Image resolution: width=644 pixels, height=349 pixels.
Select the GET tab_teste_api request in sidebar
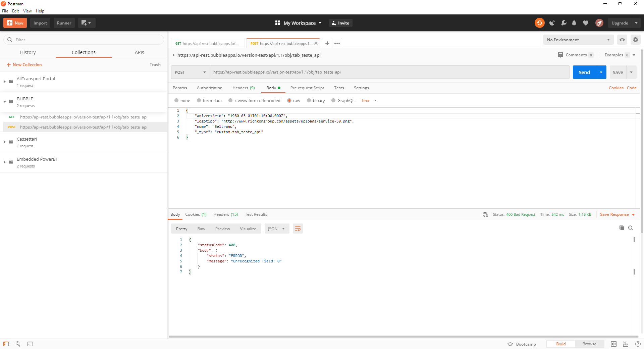click(84, 117)
